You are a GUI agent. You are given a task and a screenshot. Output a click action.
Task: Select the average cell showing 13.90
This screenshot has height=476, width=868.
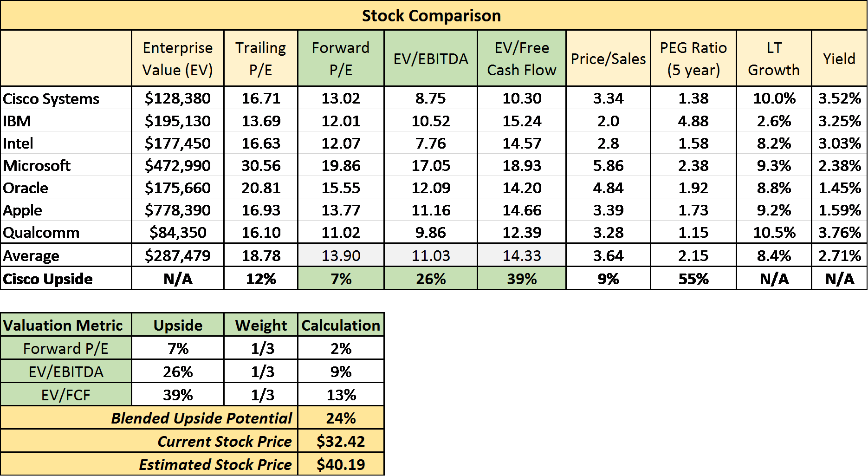(x=341, y=255)
